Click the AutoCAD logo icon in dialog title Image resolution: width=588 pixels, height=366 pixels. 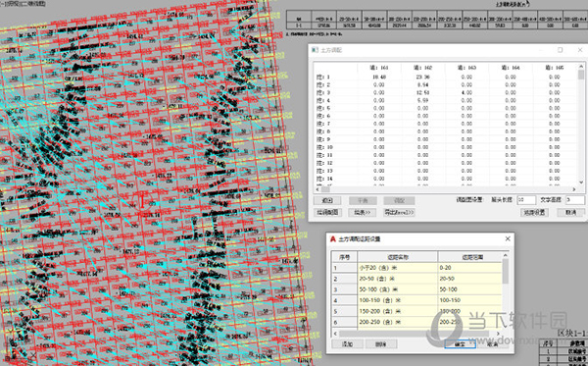point(332,239)
